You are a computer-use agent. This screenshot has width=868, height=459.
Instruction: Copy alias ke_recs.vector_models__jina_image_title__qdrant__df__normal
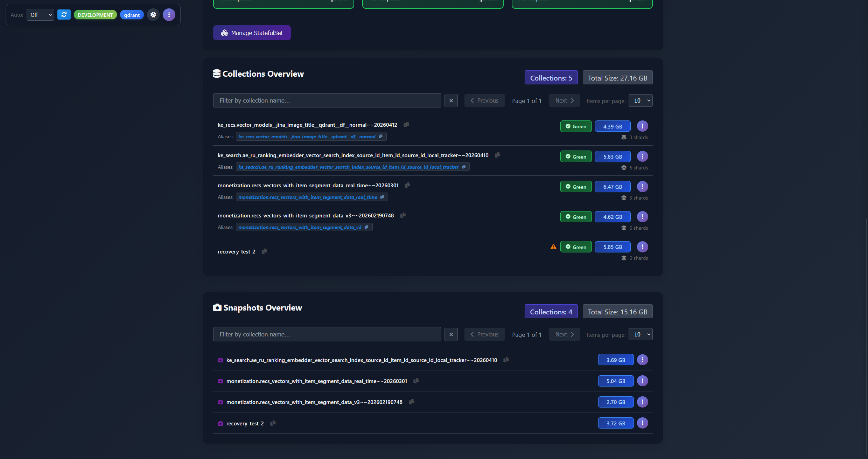381,137
